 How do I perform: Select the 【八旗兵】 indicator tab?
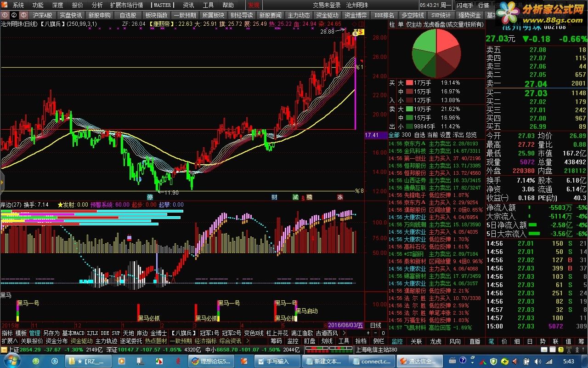[183, 333]
